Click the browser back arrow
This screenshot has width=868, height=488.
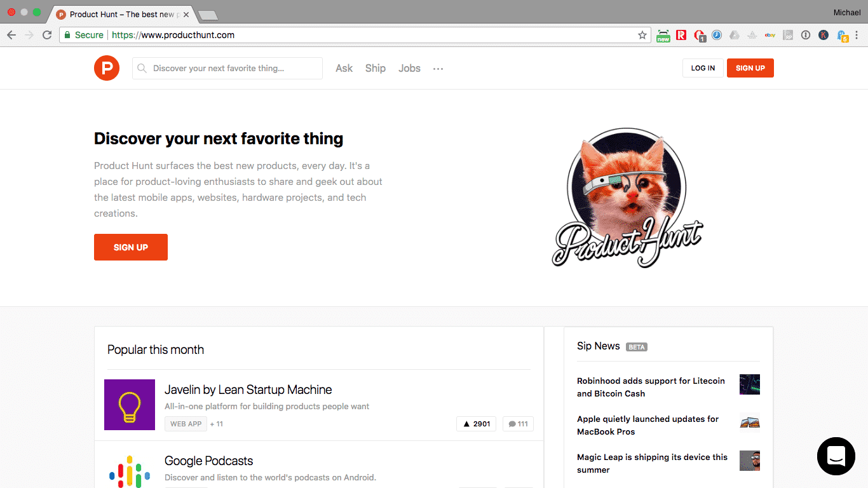point(11,35)
